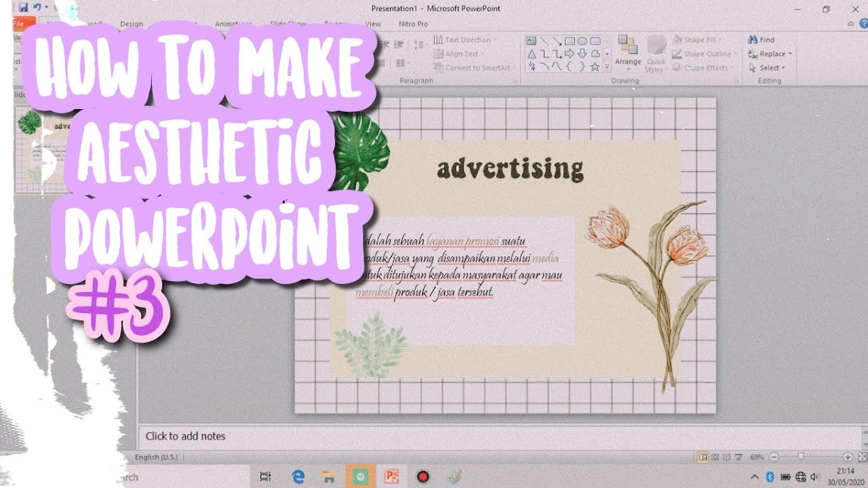Viewport: 868px width, 488px height.
Task: Click the Bluetooth tray icon
Action: click(x=770, y=476)
